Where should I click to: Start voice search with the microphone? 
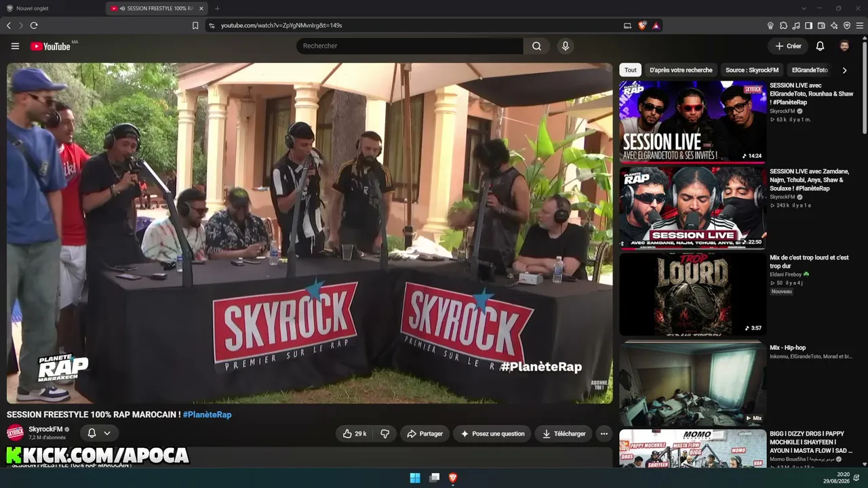(x=565, y=46)
